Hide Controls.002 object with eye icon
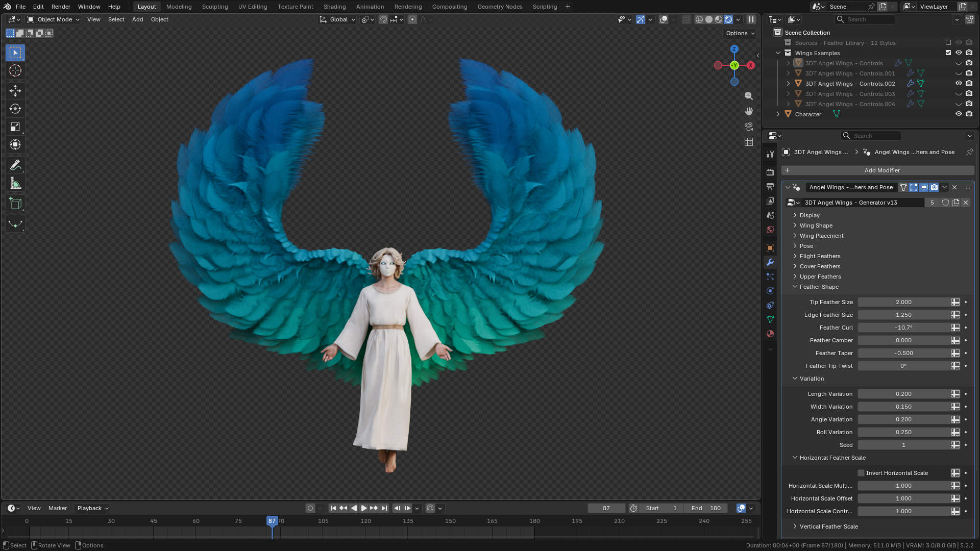Screen dimensions: 980x551 point(959,84)
